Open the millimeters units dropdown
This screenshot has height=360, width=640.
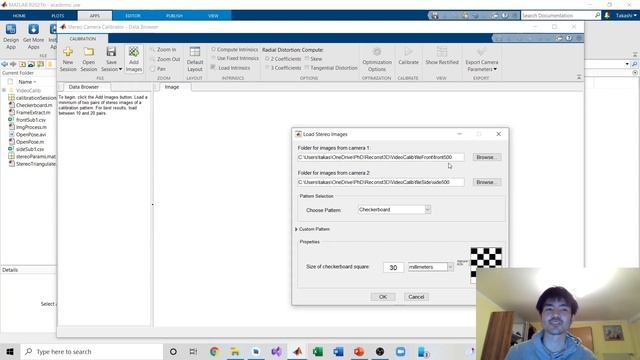pyautogui.click(x=450, y=267)
